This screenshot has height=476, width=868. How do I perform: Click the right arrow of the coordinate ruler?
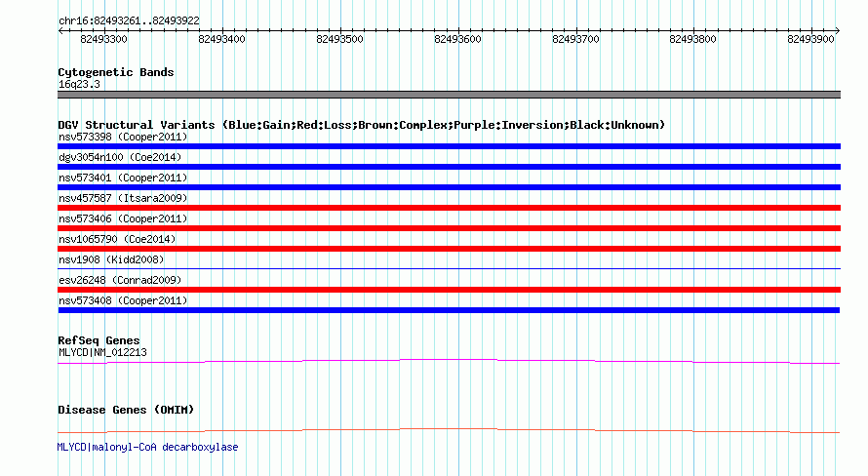838,31
